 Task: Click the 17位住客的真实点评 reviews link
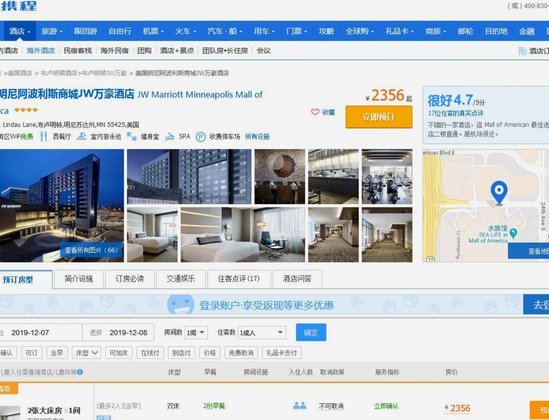[x=456, y=113]
